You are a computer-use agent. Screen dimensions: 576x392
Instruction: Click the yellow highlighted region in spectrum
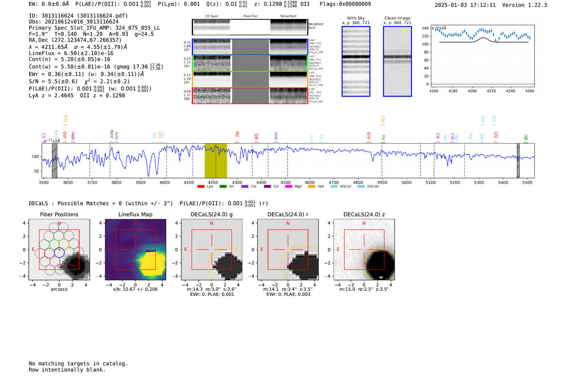pyautogui.click(x=216, y=160)
